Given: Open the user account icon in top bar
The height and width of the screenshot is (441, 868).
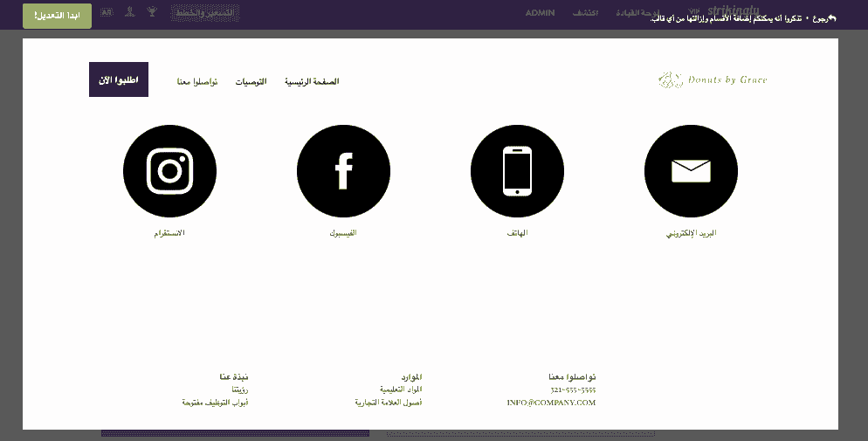Looking at the screenshot, I should point(129,11).
